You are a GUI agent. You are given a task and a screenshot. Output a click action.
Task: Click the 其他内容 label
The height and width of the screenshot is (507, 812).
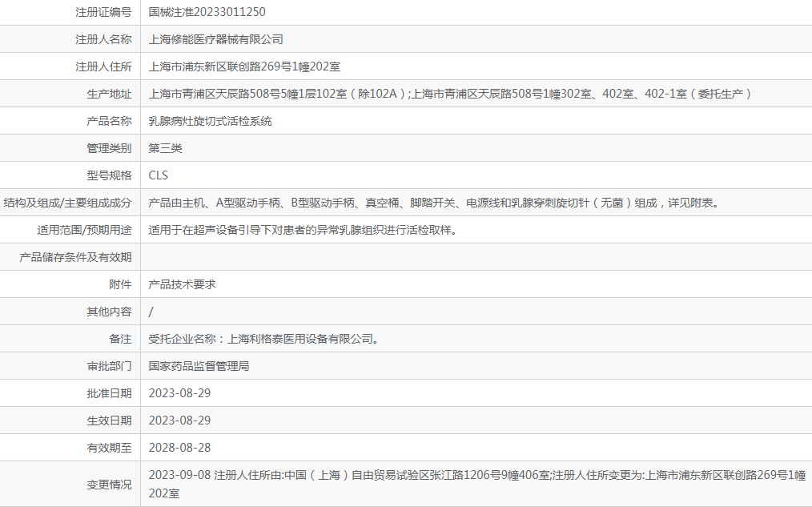click(x=109, y=312)
